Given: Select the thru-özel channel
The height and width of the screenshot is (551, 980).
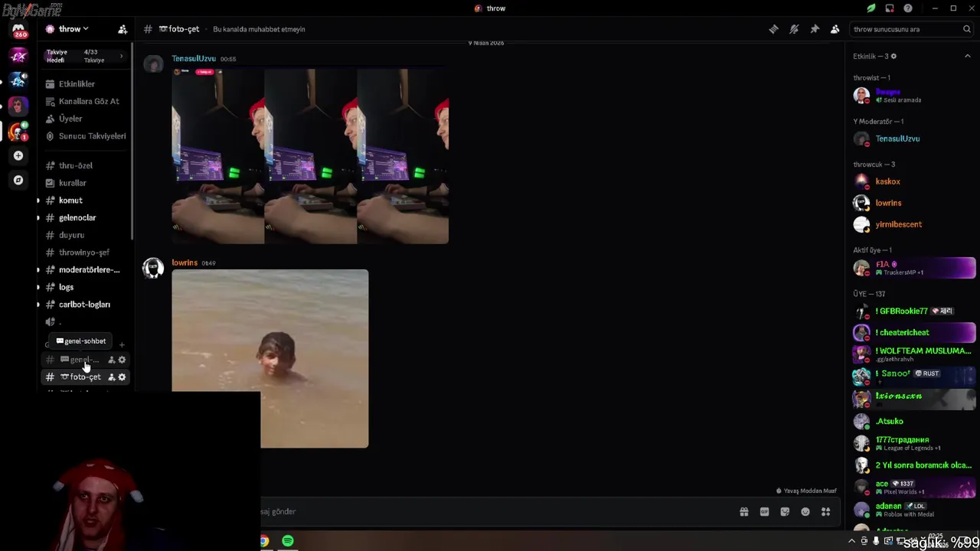Looking at the screenshot, I should pos(85,165).
